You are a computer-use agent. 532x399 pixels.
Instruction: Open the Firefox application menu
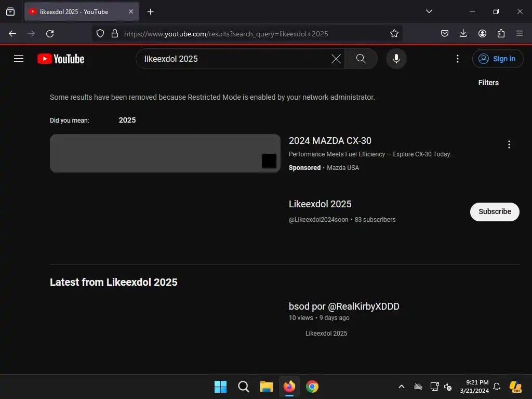pos(520,33)
